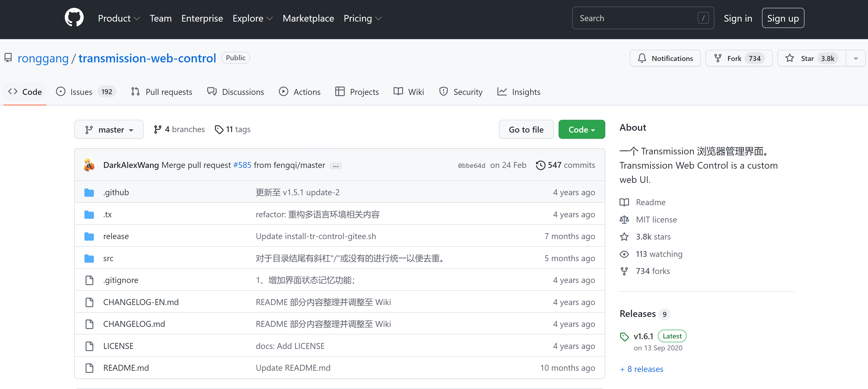Open the .github folder
Image resolution: width=868 pixels, height=389 pixels.
[116, 192]
